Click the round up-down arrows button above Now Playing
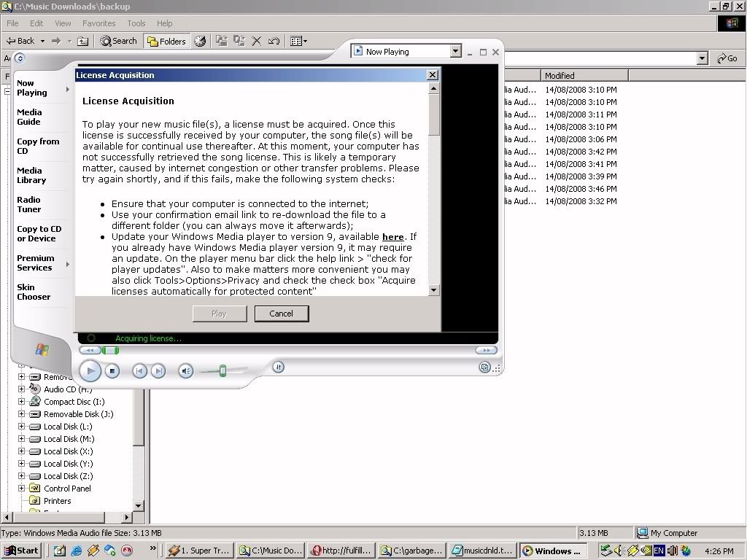Screen dimensions: 747x560 (20, 58)
